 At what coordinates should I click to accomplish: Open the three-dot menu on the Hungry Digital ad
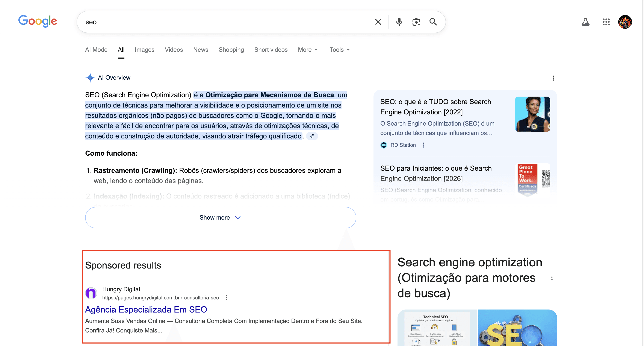tap(226, 298)
